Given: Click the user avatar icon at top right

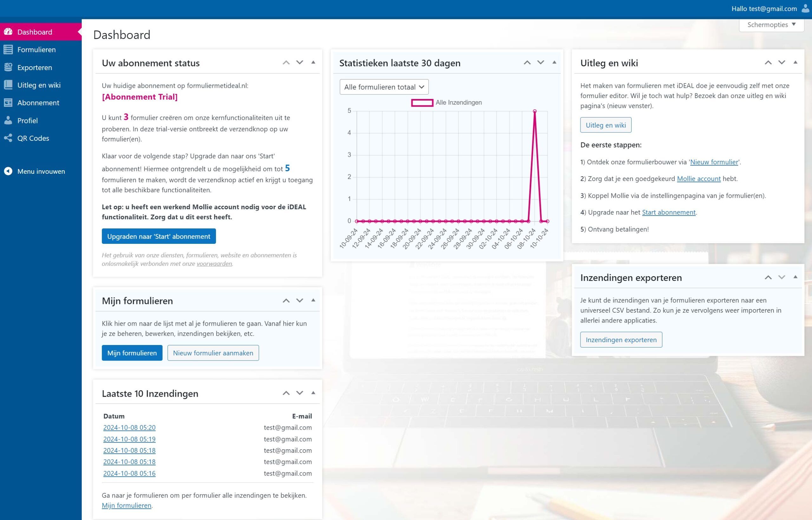Looking at the screenshot, I should 806,9.
